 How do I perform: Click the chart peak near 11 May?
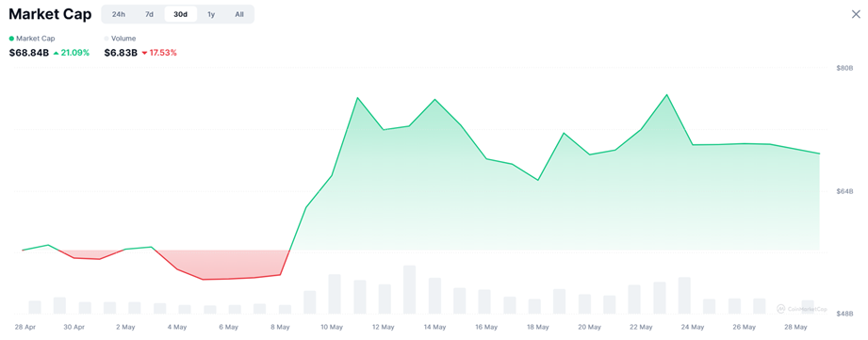357,98
